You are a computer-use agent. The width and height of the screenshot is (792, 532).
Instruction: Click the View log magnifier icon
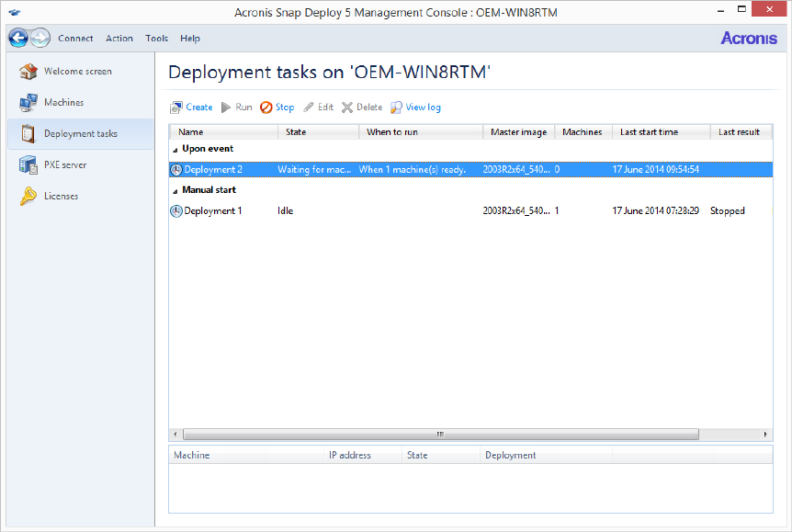pyautogui.click(x=397, y=108)
